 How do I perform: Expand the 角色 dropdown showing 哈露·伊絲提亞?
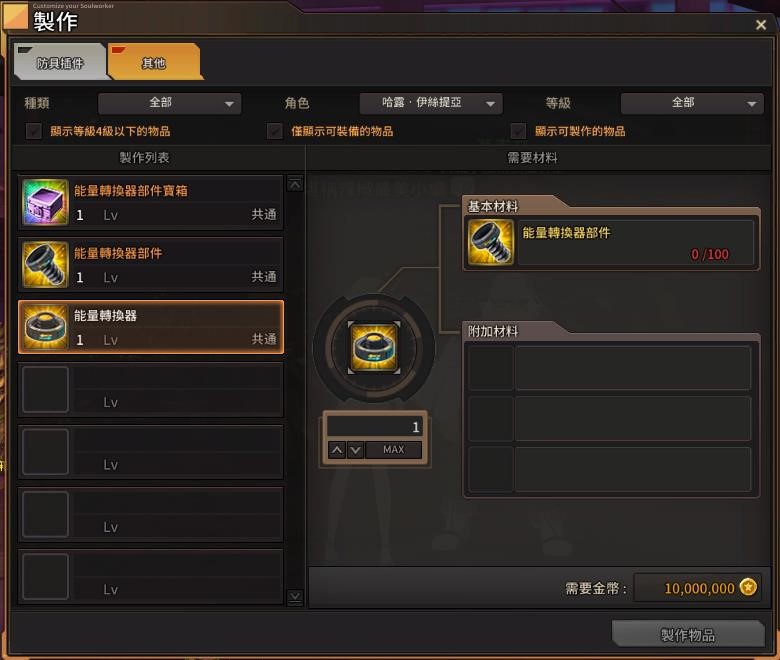click(431, 103)
